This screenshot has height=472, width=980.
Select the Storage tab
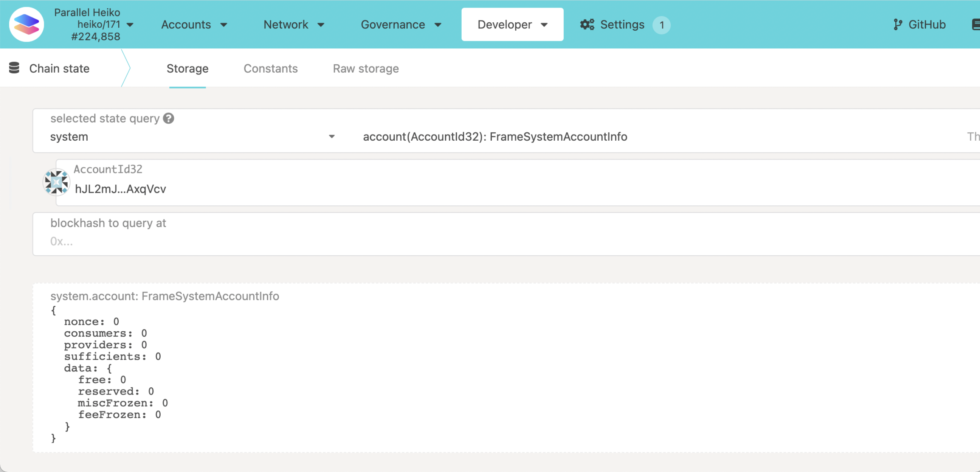[188, 68]
